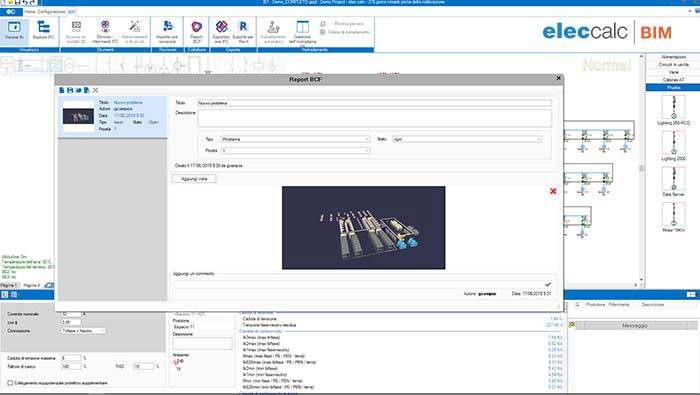This screenshot has width=700, height=395.
Task: Click the save icon in BCF toolbar
Action: coord(70,90)
